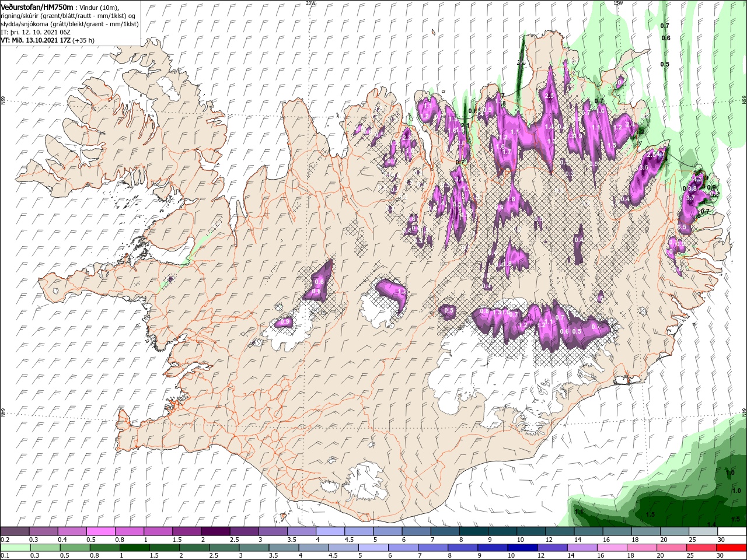Select the 0.2 label under the upper legend
This screenshot has height=560, width=747.
pyautogui.click(x=5, y=540)
